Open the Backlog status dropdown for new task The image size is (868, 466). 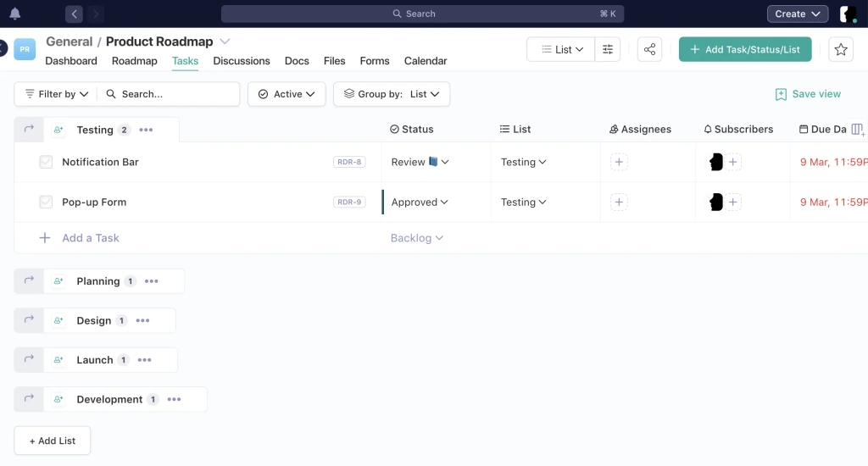click(417, 238)
